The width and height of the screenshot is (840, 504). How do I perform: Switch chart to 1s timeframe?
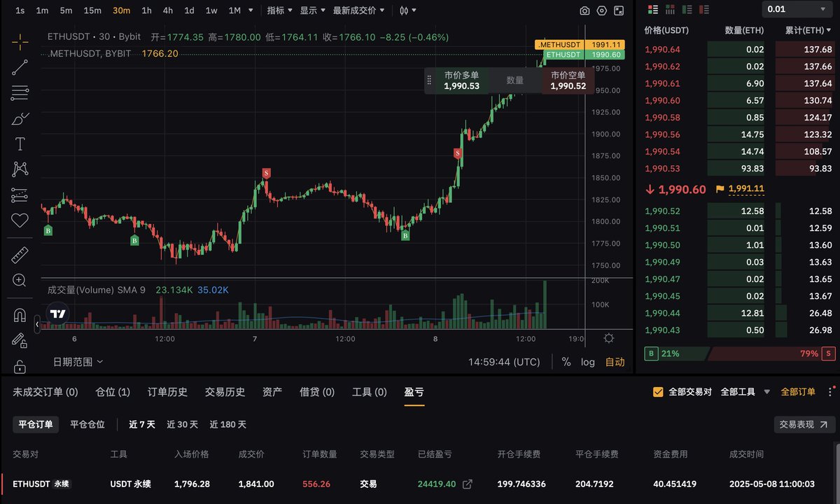tap(20, 10)
